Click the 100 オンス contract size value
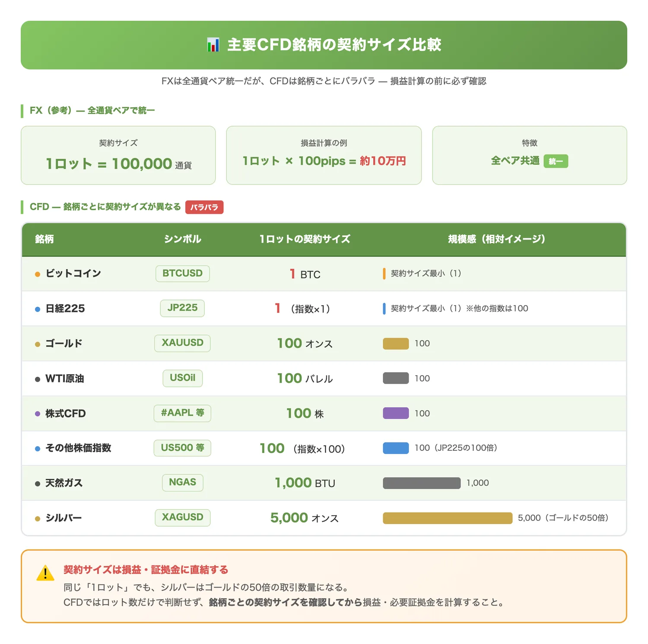This screenshot has height=644, width=648. point(305,344)
